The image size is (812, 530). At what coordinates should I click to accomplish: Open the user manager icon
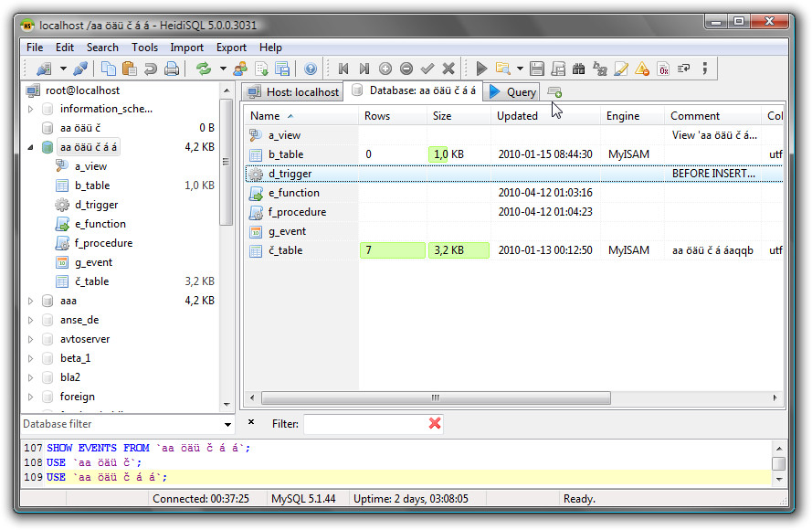240,69
